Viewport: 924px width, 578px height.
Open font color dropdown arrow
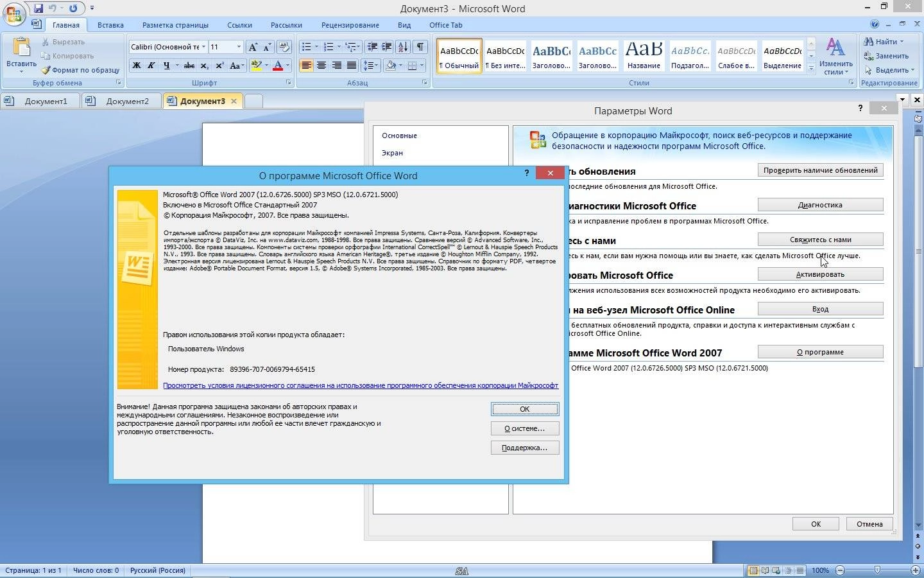click(x=287, y=66)
